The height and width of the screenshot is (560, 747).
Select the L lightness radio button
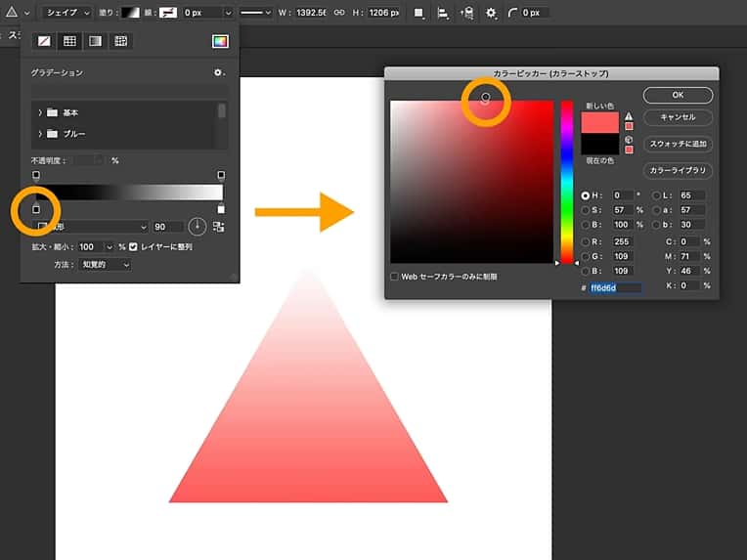tap(657, 195)
